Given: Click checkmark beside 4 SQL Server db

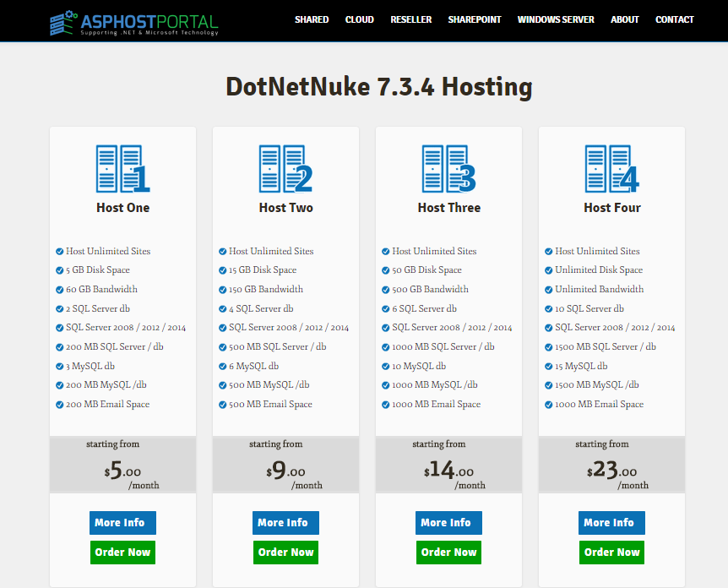Looking at the screenshot, I should coord(222,309).
